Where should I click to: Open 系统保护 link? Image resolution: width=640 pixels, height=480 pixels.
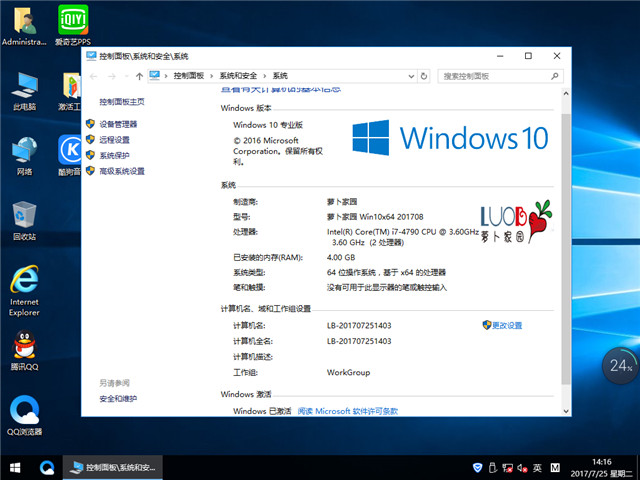(114, 156)
